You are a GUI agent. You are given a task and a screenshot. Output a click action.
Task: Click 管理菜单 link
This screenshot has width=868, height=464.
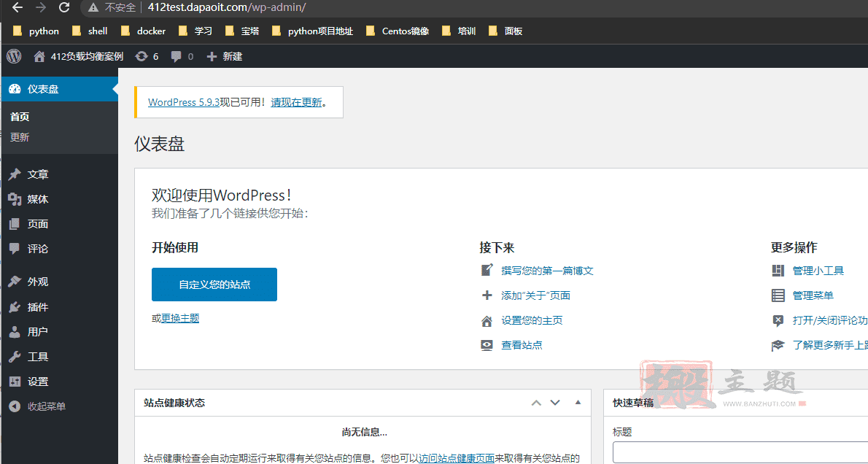pos(813,295)
